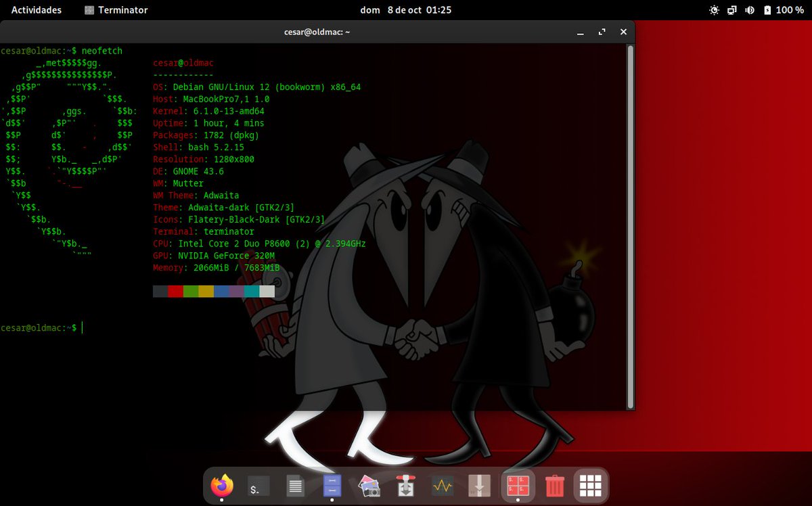Open the archive package dock icon
The height and width of the screenshot is (506, 812).
[479, 485]
